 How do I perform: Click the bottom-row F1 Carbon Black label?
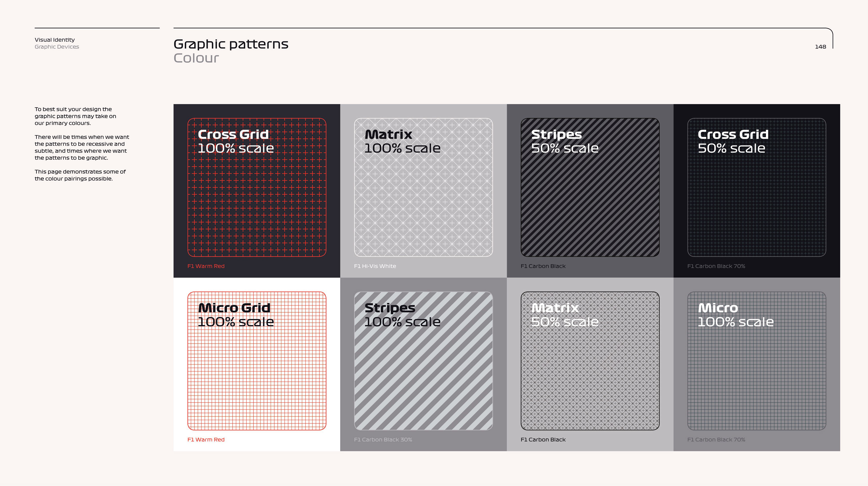tap(543, 439)
